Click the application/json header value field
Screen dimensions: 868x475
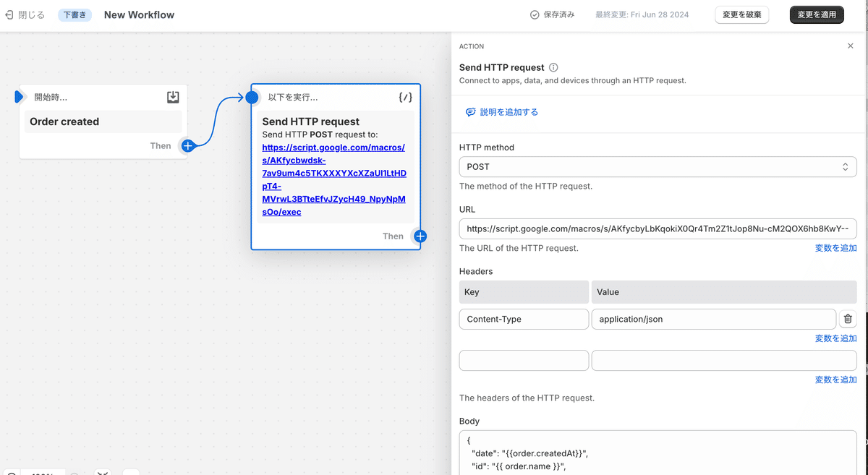click(713, 319)
